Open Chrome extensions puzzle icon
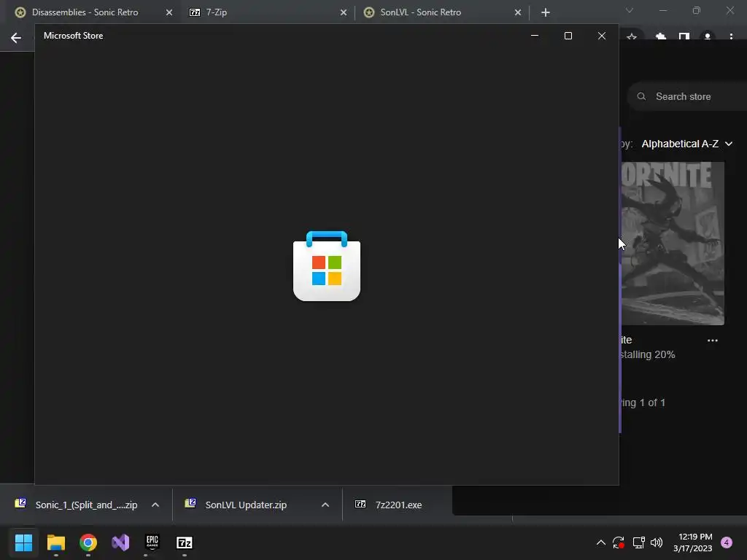The width and height of the screenshot is (747, 560). click(661, 36)
